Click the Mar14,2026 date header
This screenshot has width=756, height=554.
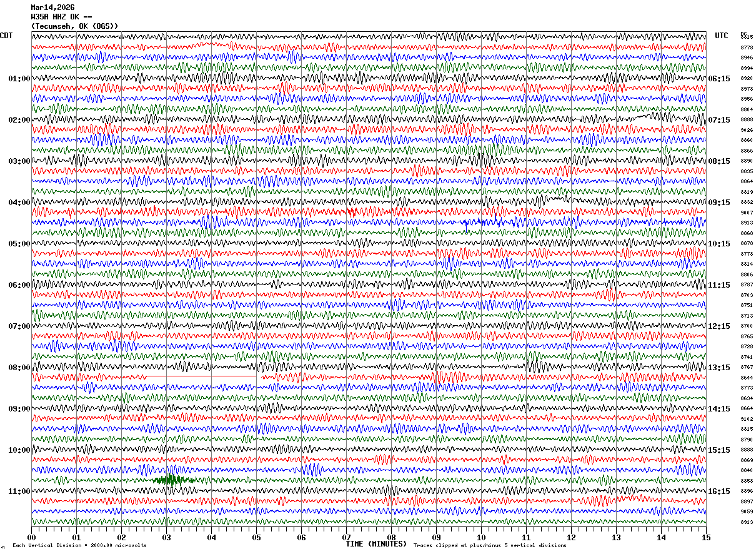point(52,8)
